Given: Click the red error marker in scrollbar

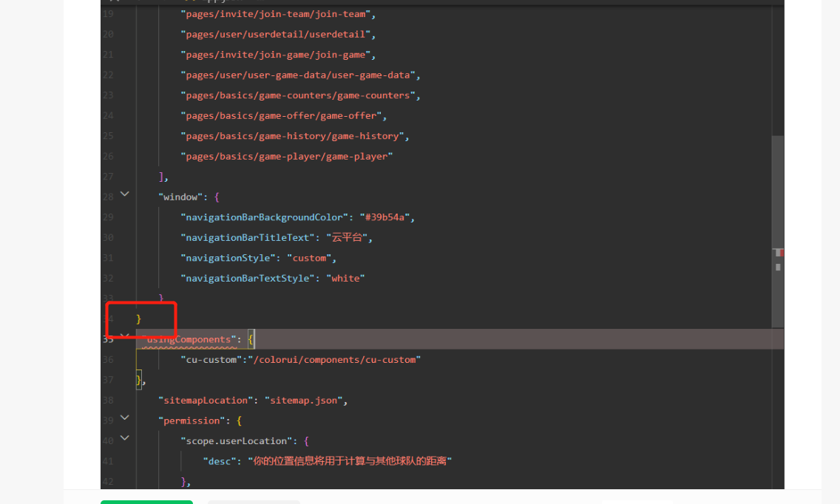Looking at the screenshot, I should pyautogui.click(x=782, y=252).
